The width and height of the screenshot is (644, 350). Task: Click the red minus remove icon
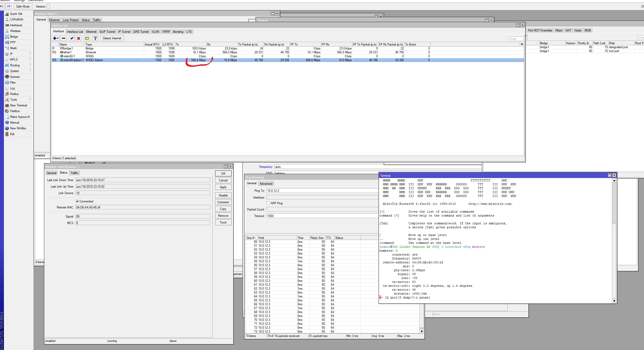[64, 38]
